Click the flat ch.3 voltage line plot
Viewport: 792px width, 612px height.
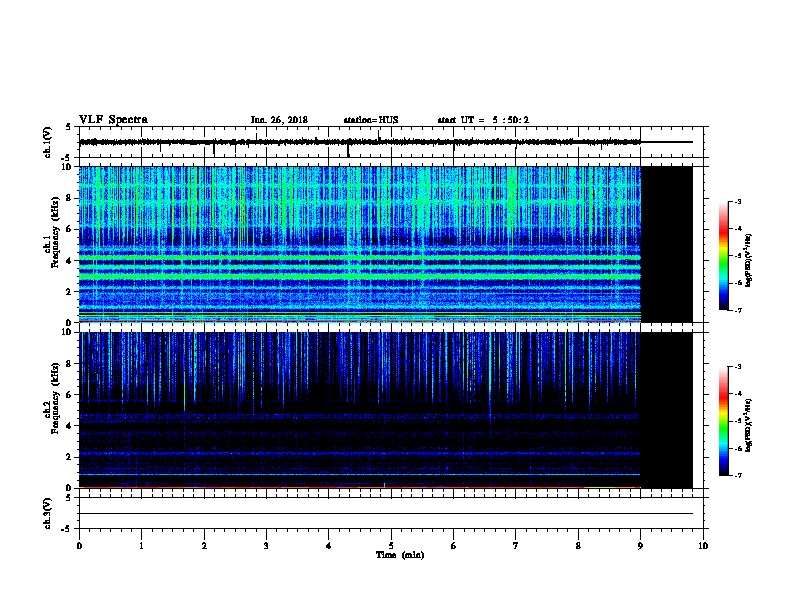coord(386,513)
